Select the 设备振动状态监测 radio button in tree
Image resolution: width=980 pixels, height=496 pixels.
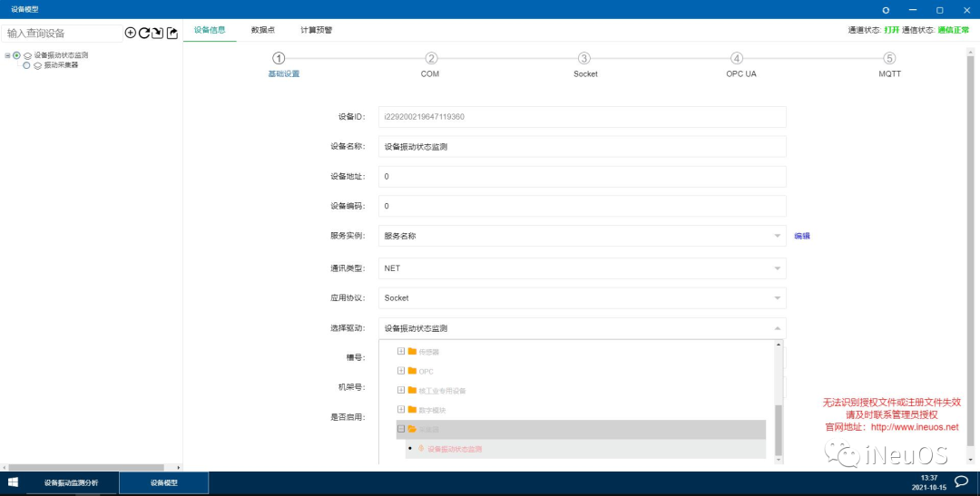click(16, 55)
